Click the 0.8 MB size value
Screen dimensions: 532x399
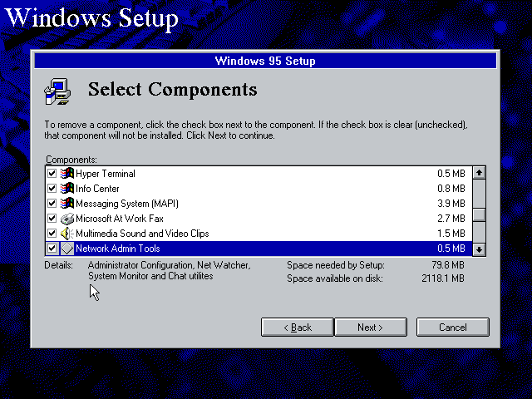coord(451,189)
